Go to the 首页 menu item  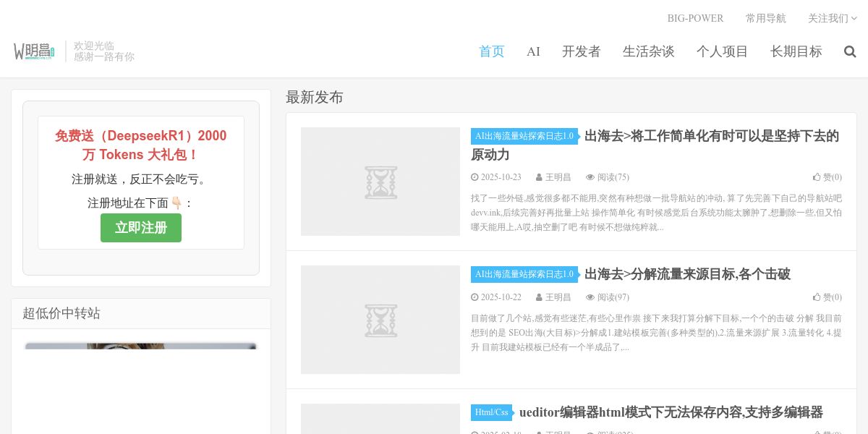[492, 51]
